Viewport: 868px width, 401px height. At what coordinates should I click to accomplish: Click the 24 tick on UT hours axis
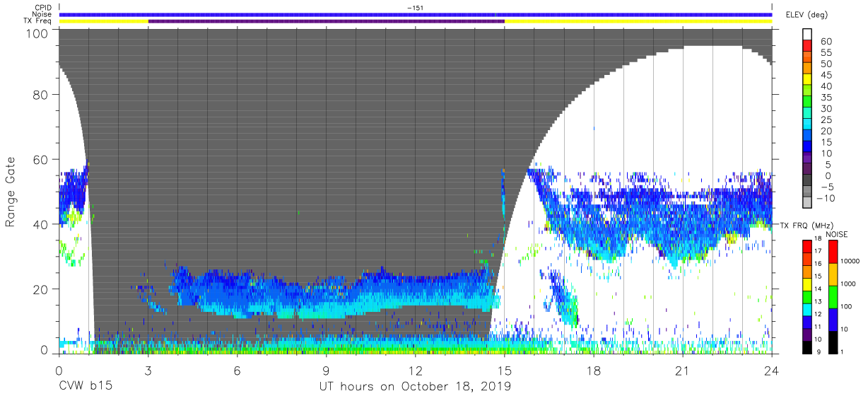[x=772, y=371]
